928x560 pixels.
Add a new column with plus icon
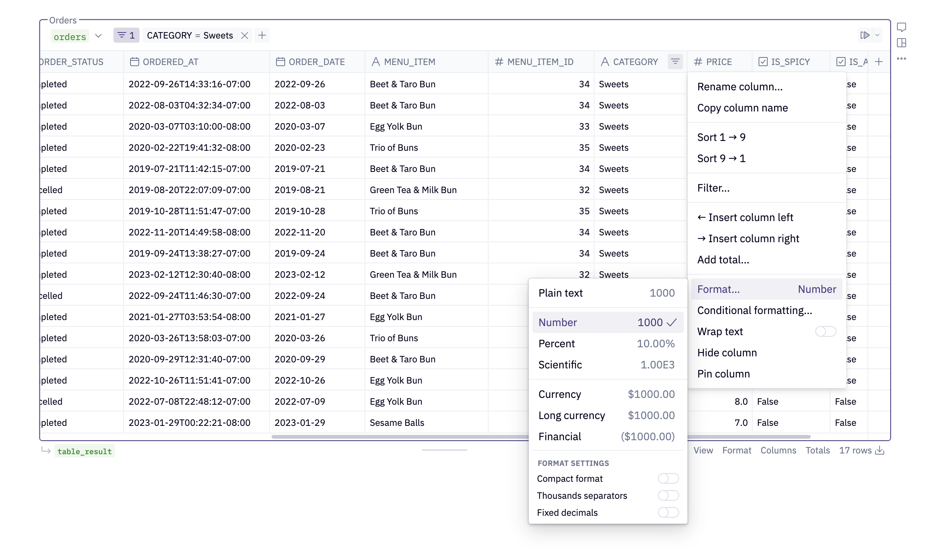tap(879, 62)
